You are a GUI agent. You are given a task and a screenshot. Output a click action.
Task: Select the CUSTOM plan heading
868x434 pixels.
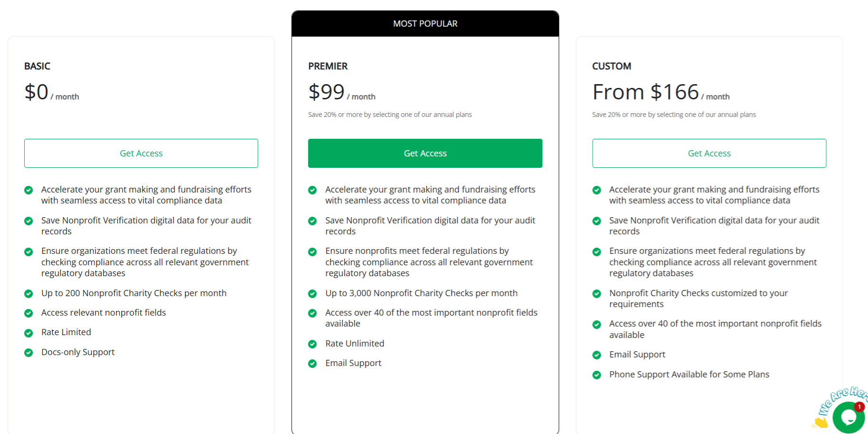pyautogui.click(x=611, y=66)
